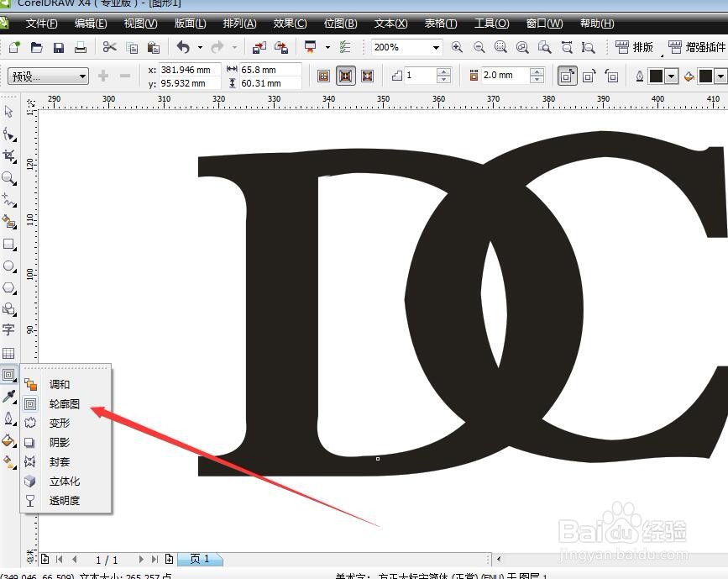Image resolution: width=728 pixels, height=579 pixels.
Task: Click the 排版 button
Action: [634, 47]
